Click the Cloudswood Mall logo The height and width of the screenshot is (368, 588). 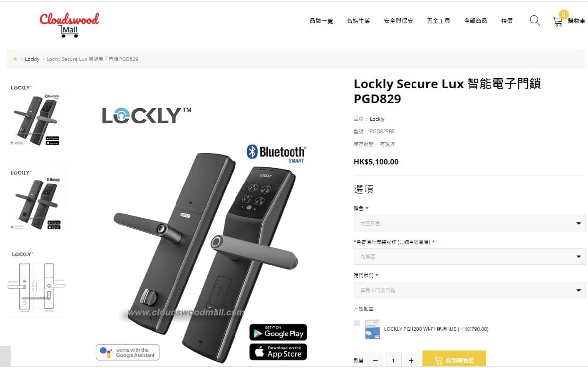(69, 25)
